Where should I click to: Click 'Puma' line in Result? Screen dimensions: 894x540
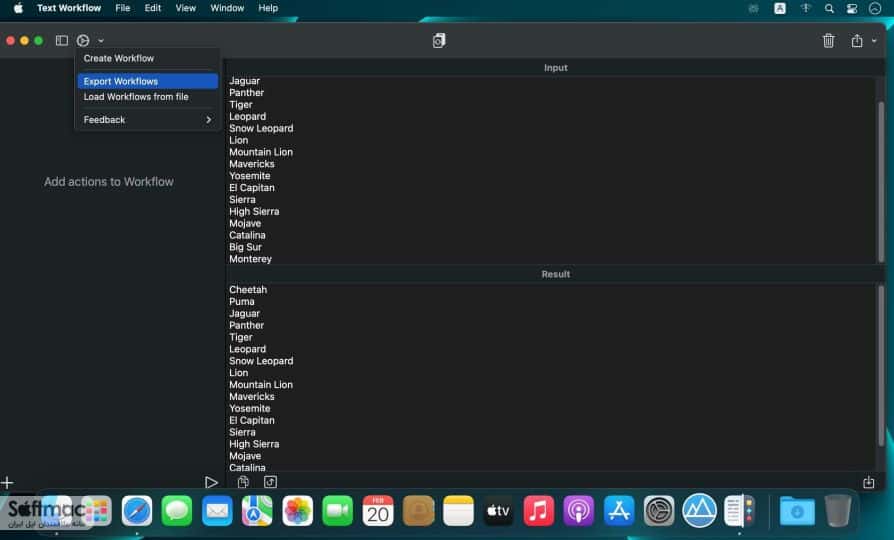tap(242, 302)
